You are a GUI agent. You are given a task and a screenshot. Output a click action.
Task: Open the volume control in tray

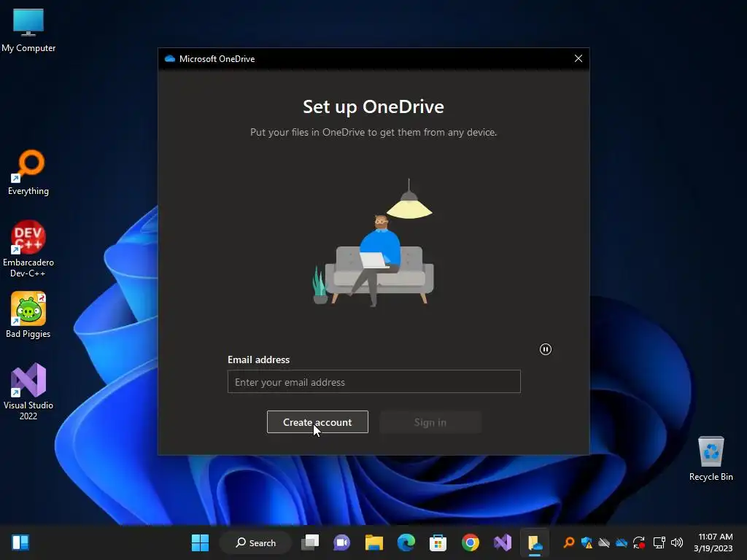click(x=677, y=542)
